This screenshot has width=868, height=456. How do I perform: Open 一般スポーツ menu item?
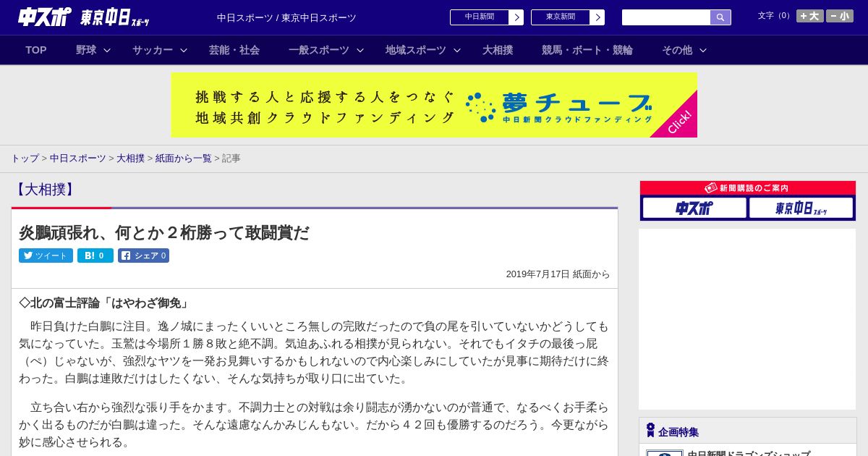click(x=319, y=50)
